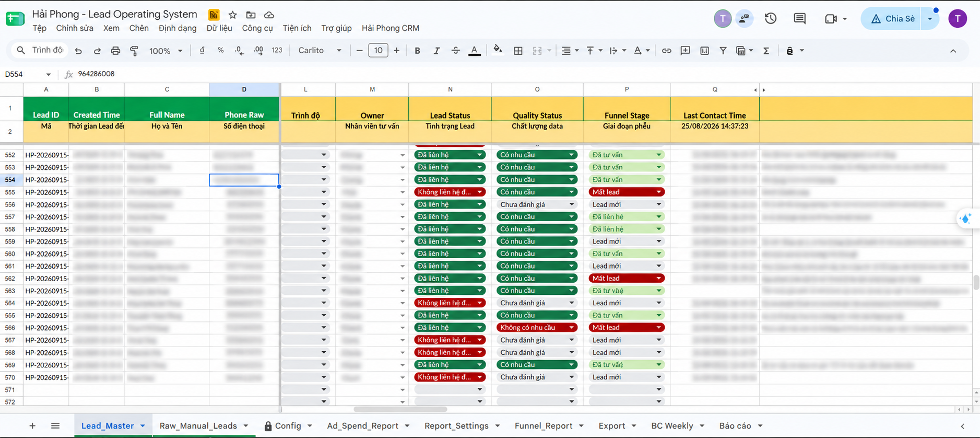Viewport: 980px width, 438px height.
Task: Collapse the toolbar with chevron
Action: coord(953,51)
